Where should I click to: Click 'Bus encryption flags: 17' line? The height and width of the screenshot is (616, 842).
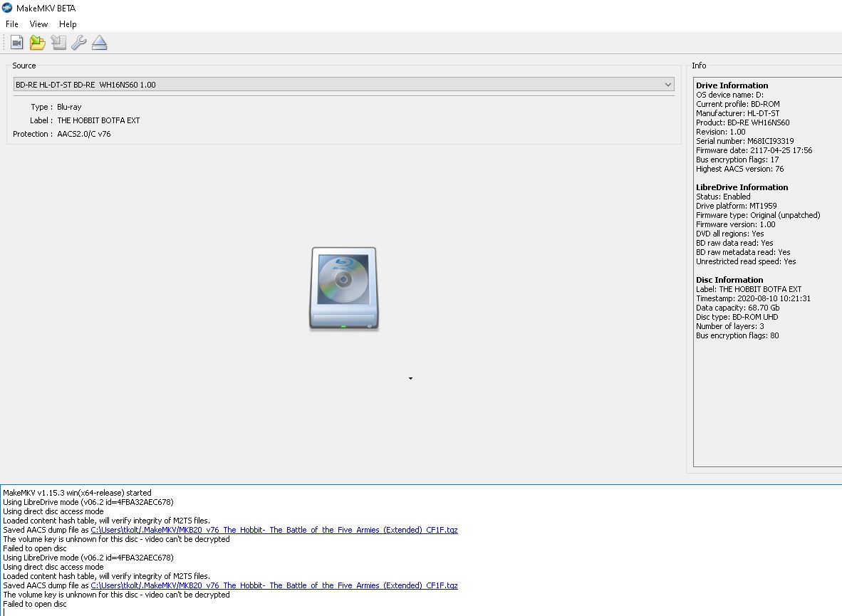coord(737,160)
